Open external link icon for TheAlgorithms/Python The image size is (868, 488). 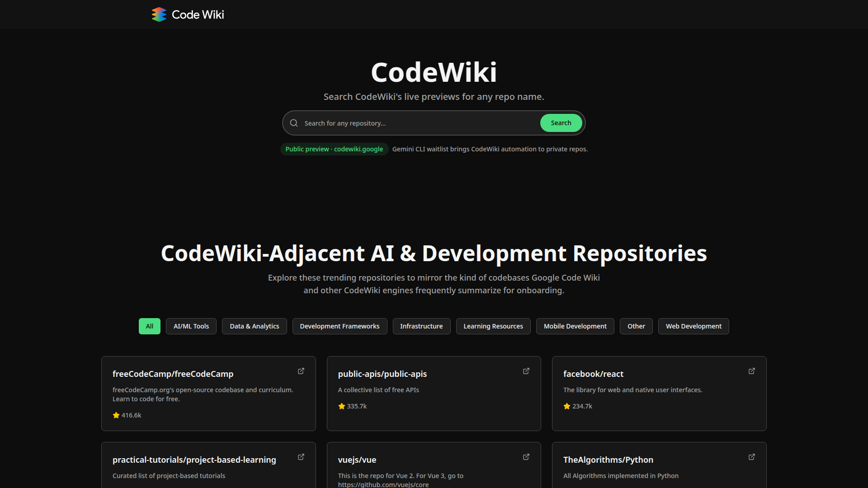pos(752,457)
